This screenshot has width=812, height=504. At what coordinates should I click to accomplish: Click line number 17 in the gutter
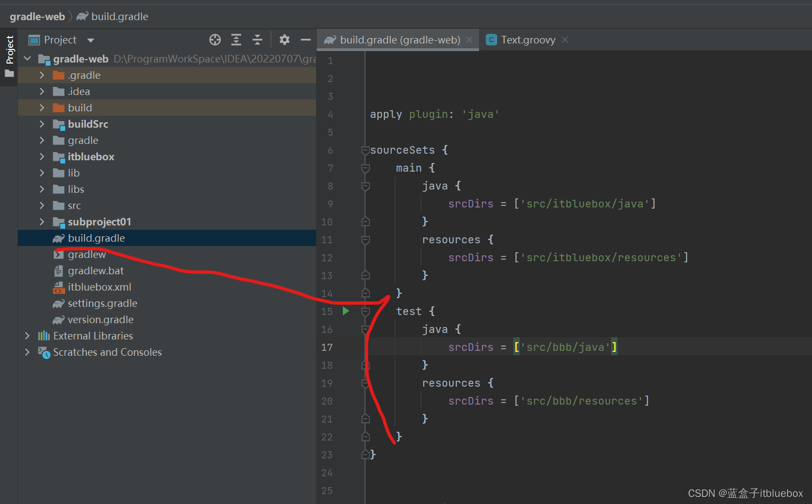326,347
